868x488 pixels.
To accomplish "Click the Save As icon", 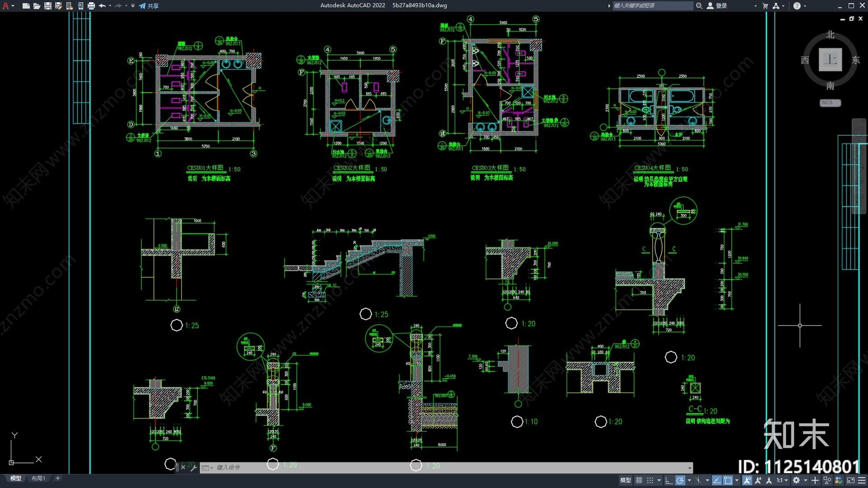I will [x=58, y=5].
